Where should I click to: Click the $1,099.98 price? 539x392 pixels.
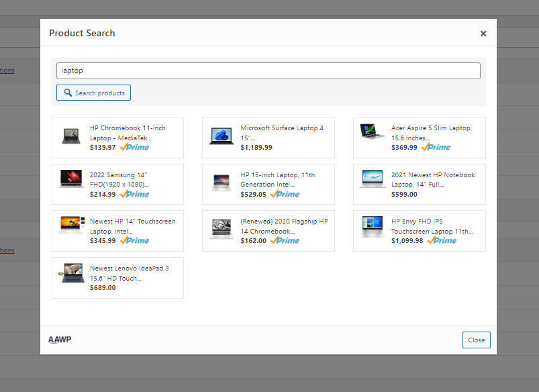click(x=407, y=241)
